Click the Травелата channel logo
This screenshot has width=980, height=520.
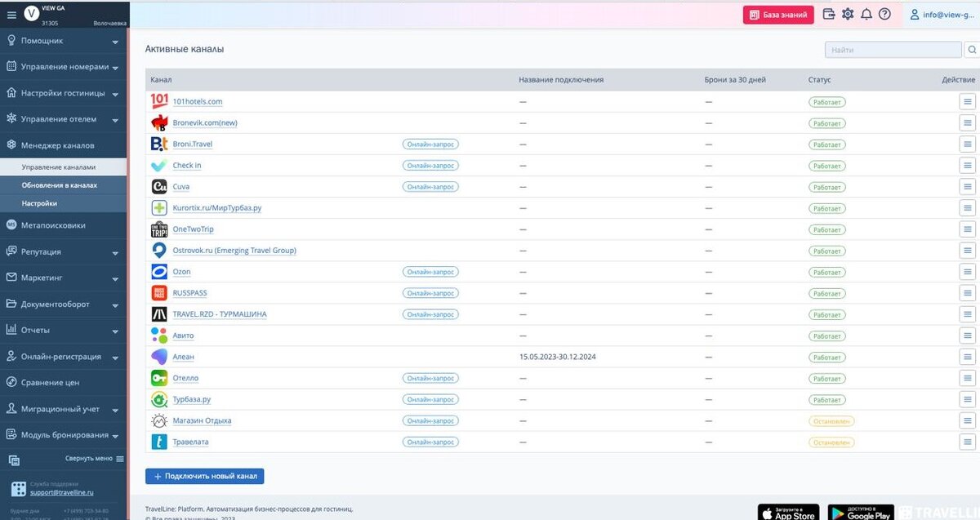point(159,442)
